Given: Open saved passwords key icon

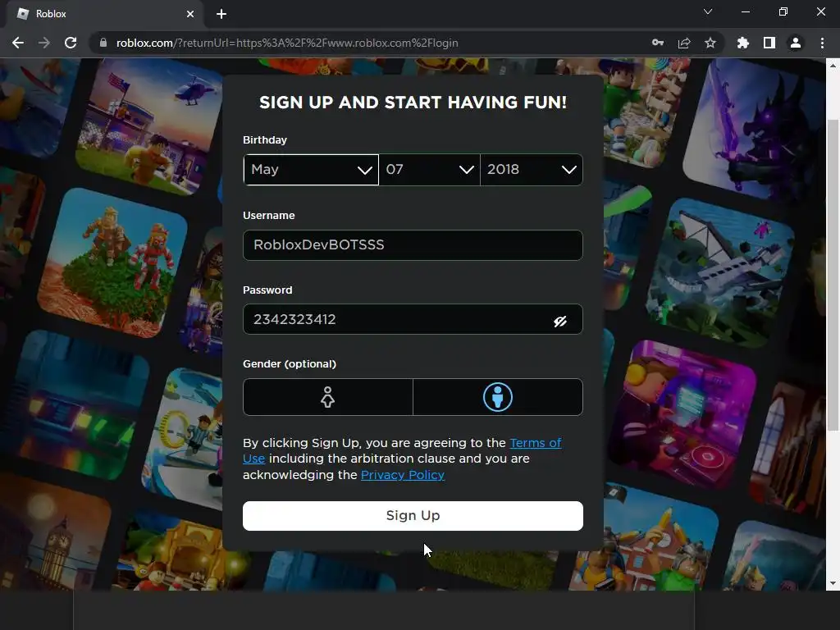Looking at the screenshot, I should tap(658, 43).
